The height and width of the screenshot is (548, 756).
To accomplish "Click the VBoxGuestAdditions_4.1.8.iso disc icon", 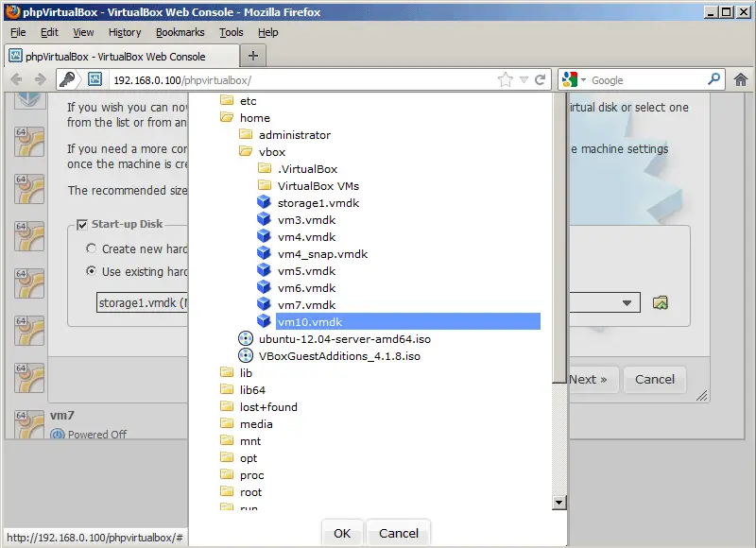I will (246, 355).
